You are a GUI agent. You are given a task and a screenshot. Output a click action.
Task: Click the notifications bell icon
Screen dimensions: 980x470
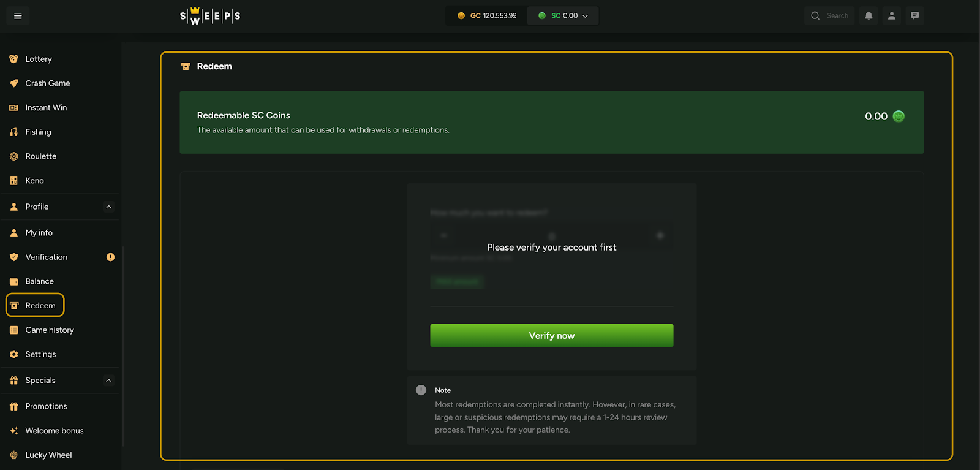coord(869,16)
